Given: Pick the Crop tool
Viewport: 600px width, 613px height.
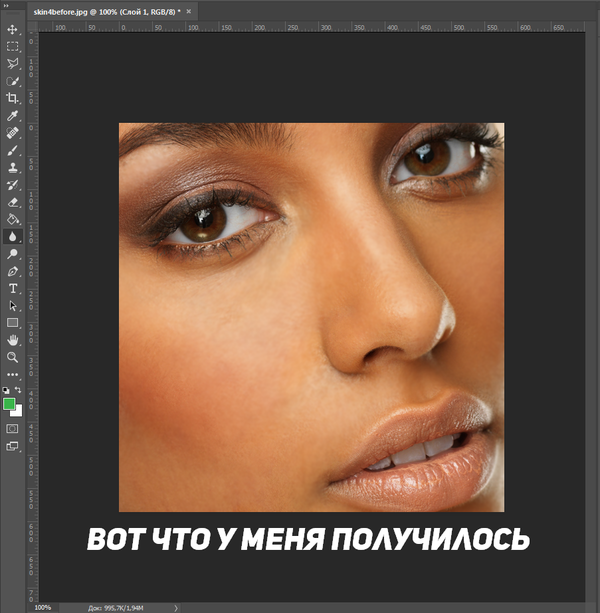Looking at the screenshot, I should coord(13,98).
